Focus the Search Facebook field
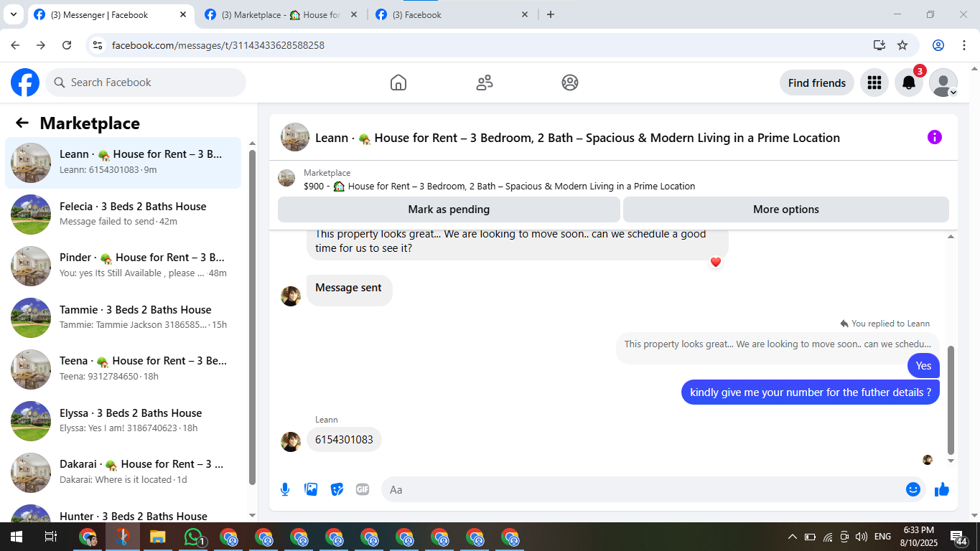Viewport: 980px width, 551px height. pyautogui.click(x=146, y=83)
